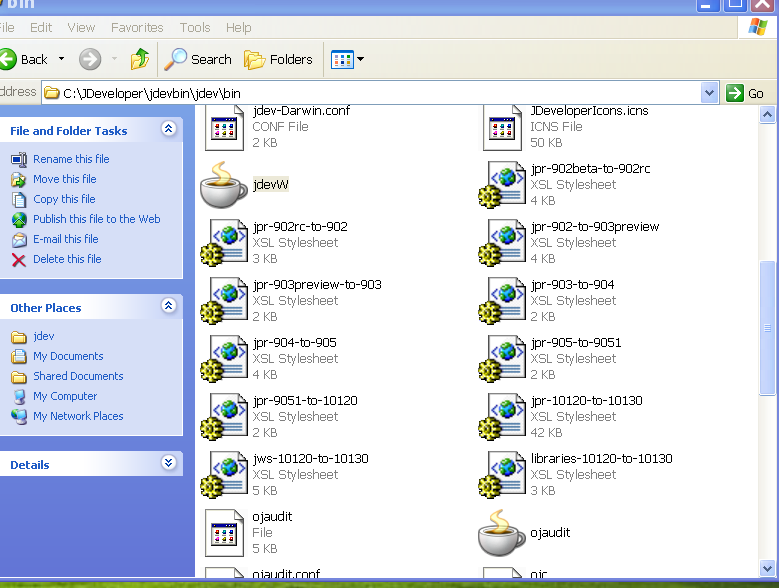Select jpr-902-to-903preview stylesheet icon
Screen dimensions: 779x588
[x=502, y=243]
